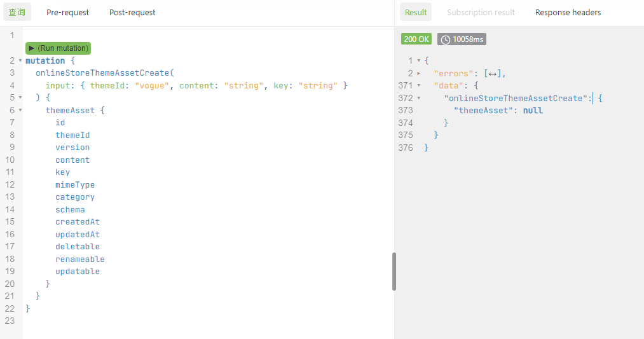Viewport: 644px width, 339px height.
Task: Switch to the Pre-request tab
Action: pos(67,12)
